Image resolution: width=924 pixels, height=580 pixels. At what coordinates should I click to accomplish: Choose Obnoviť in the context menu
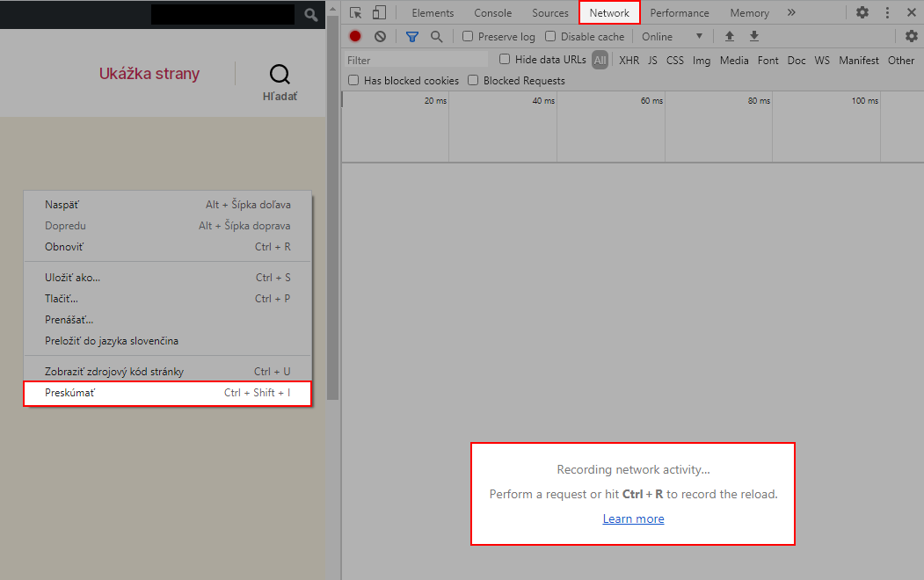167,247
